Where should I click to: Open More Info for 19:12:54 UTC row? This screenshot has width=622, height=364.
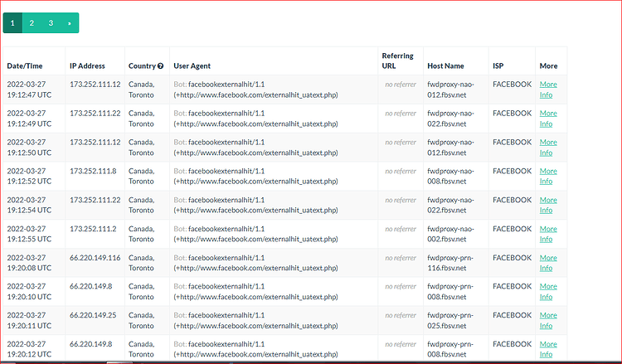548,205
